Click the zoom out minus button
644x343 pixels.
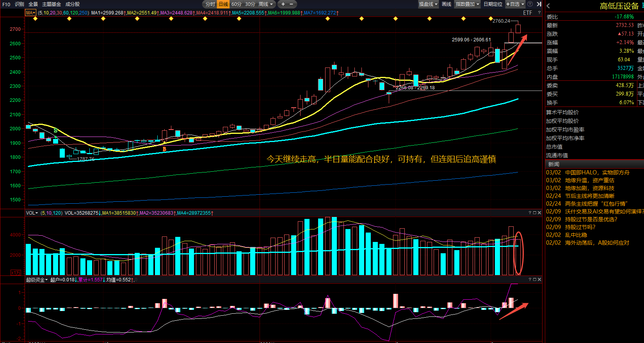[291, 4]
